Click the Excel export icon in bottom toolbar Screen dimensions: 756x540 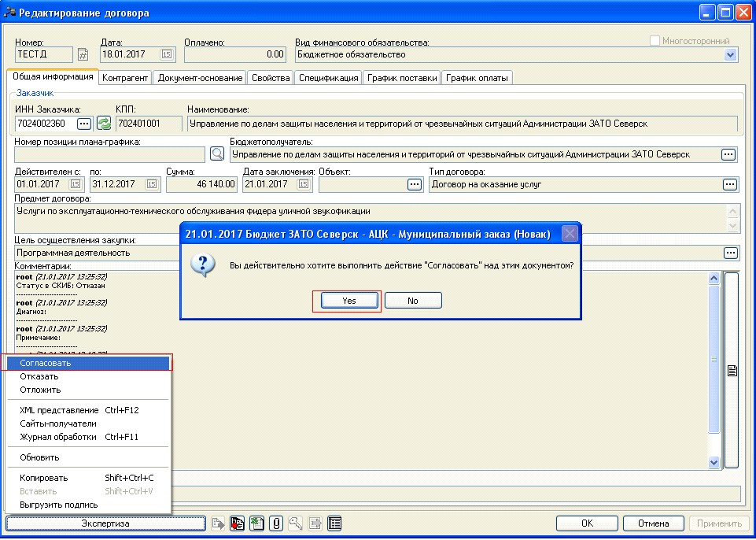[x=256, y=523]
